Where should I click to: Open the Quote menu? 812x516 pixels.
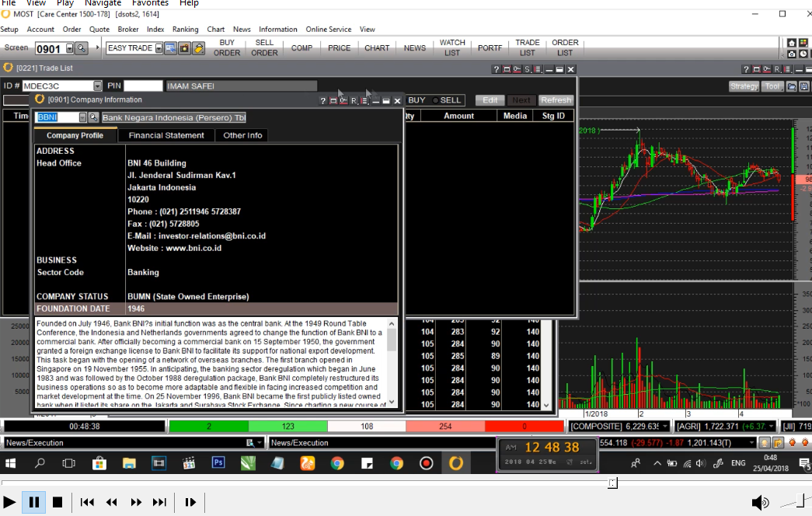point(99,29)
